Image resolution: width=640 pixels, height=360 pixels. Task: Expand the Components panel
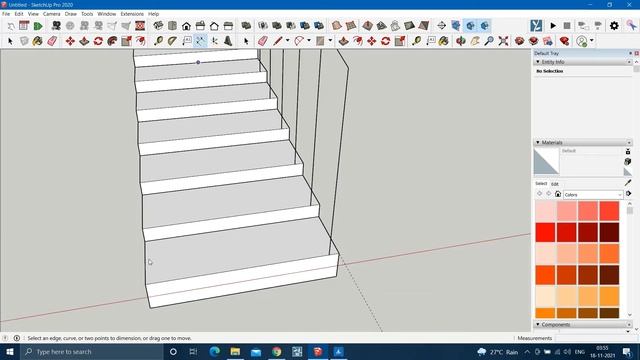[x=538, y=324]
